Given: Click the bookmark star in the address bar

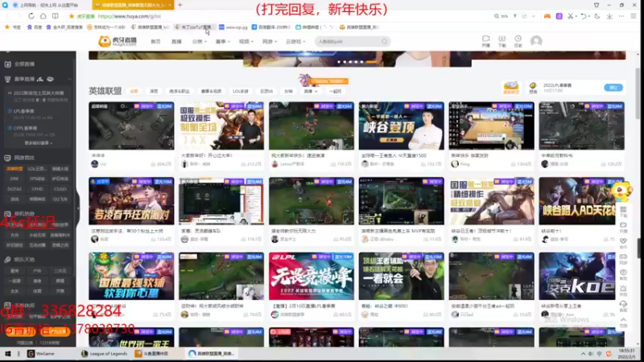Looking at the screenshot, I should 72,16.
